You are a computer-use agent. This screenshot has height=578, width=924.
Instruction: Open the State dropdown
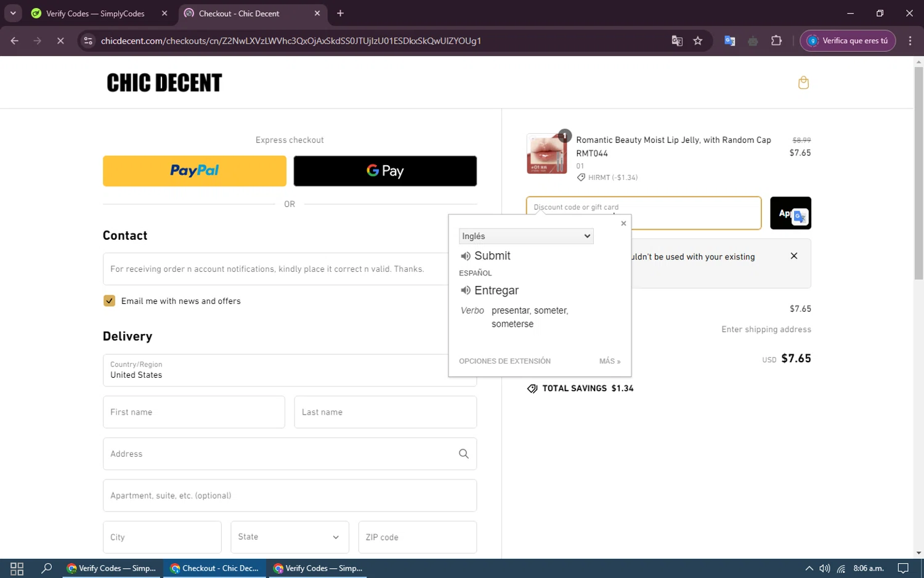pyautogui.click(x=290, y=537)
